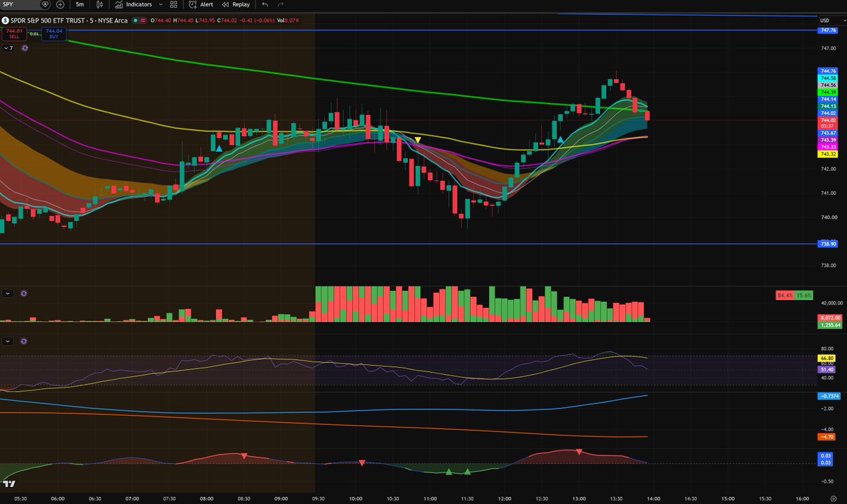This screenshot has width=847, height=504.
Task: Click the cyan up-triangle signal near 08:05
Action: (220, 149)
